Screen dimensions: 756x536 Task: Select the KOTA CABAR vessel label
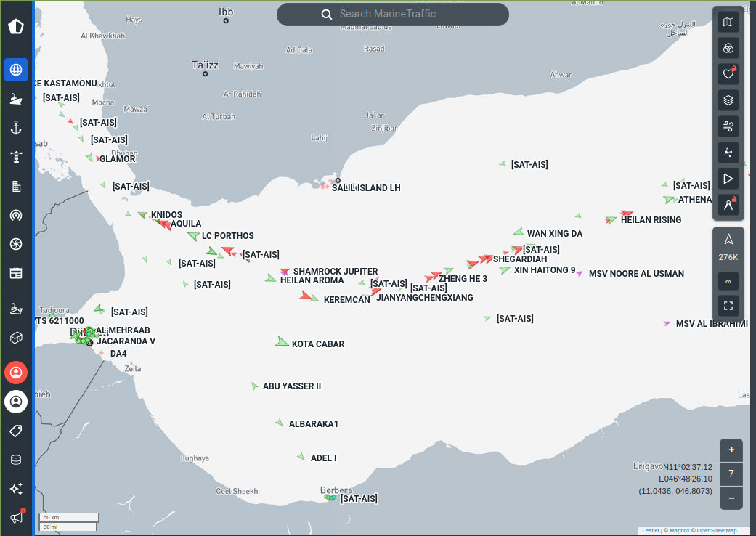[x=318, y=344]
